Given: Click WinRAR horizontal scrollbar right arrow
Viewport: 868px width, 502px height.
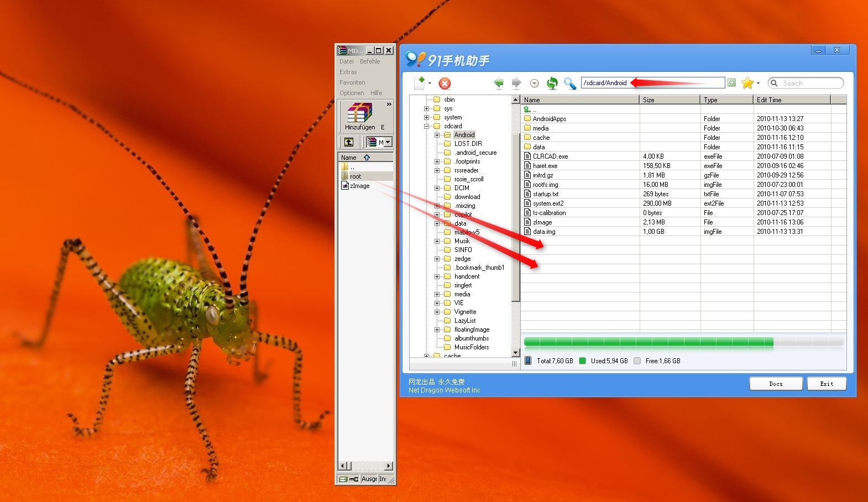Looking at the screenshot, I should coord(389,466).
